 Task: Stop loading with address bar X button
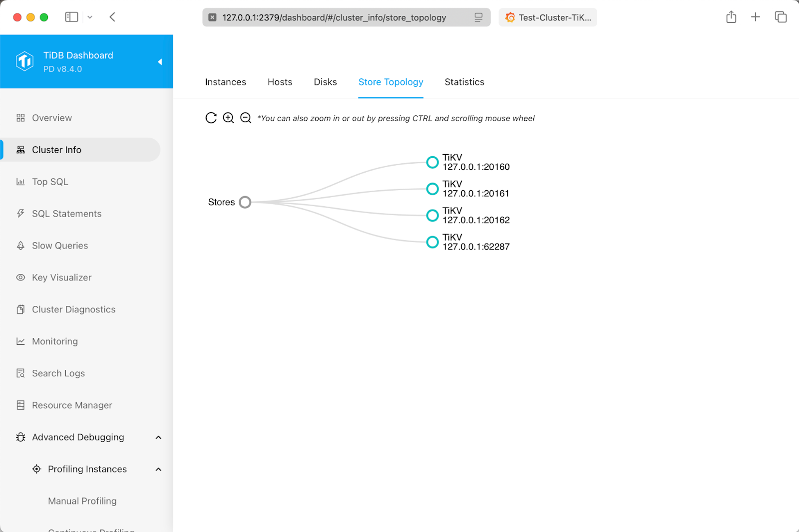212,17
